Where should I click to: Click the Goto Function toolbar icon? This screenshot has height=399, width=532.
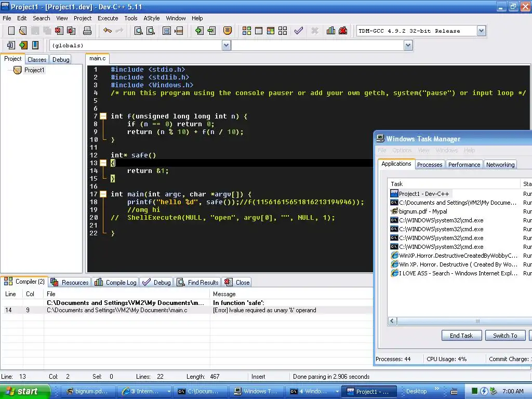(167, 31)
